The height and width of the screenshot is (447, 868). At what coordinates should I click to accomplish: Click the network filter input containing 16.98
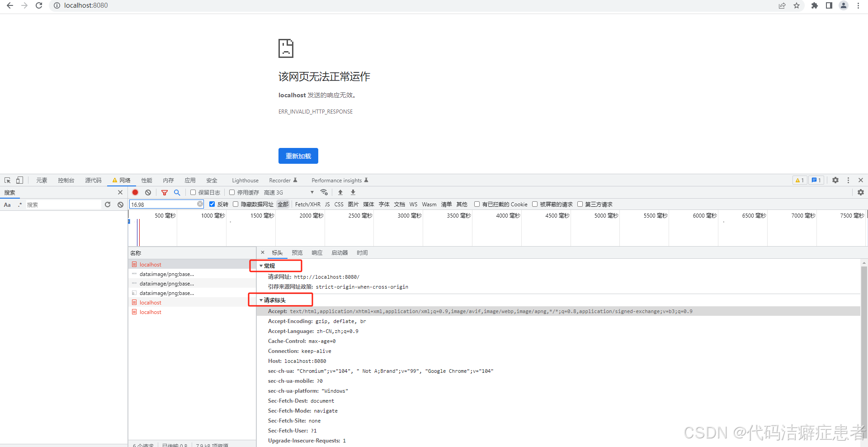[163, 204]
